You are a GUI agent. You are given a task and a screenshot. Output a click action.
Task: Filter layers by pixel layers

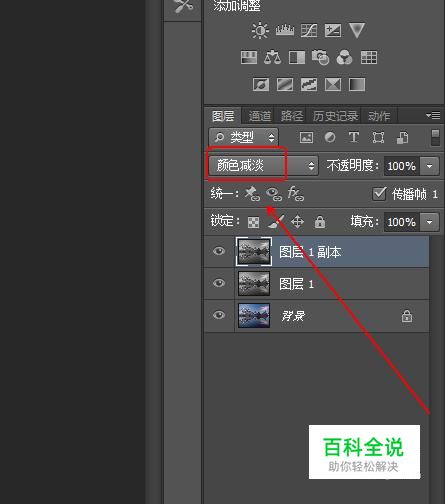pos(306,137)
